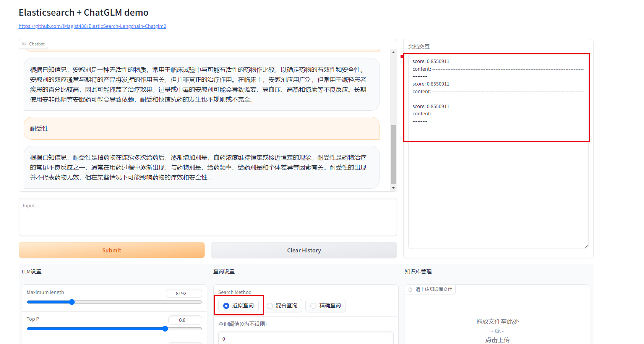Submit the chat message
This screenshot has height=344, width=644.
pos(111,250)
